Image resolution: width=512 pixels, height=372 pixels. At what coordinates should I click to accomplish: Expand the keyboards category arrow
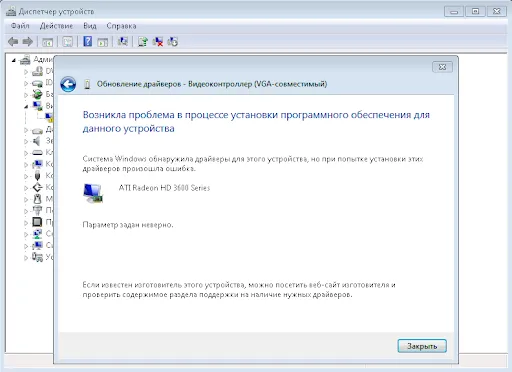point(26,153)
